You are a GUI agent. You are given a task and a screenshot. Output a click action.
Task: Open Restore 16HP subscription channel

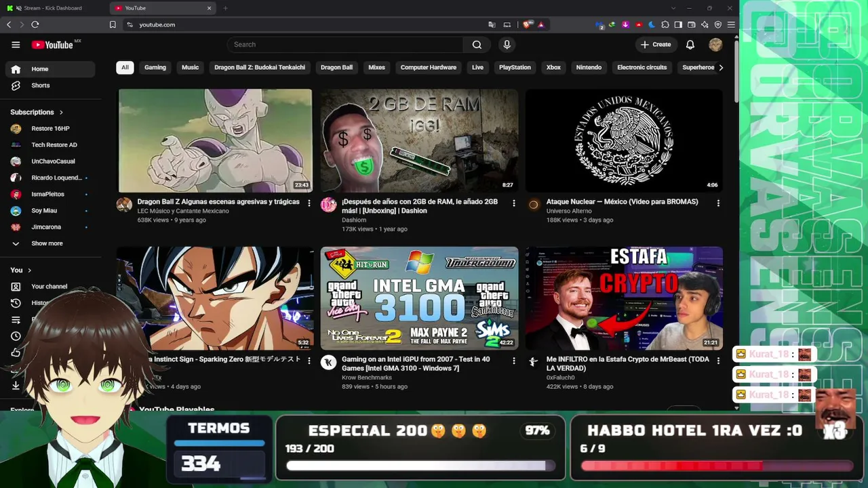click(x=50, y=129)
